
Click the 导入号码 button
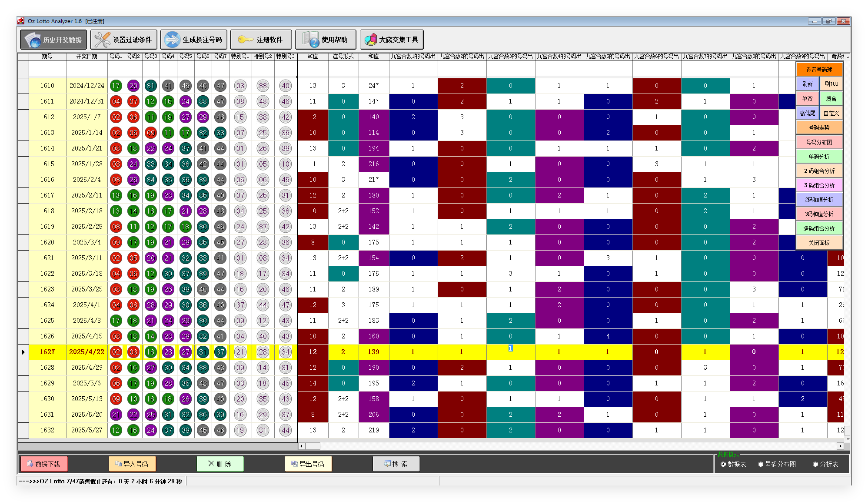click(132, 464)
